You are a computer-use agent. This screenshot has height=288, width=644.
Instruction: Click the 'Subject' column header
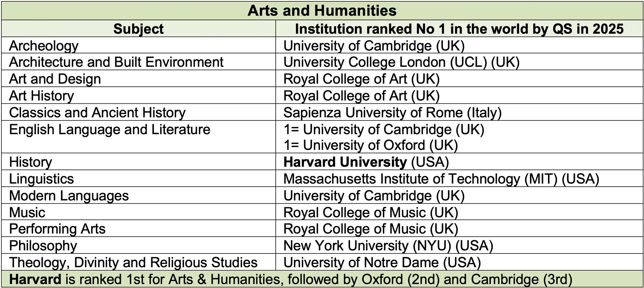point(138,29)
